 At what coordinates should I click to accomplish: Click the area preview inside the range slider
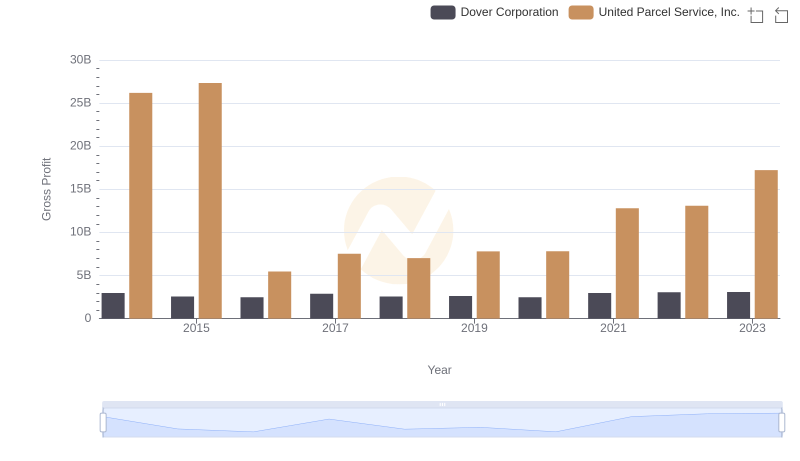click(442, 423)
